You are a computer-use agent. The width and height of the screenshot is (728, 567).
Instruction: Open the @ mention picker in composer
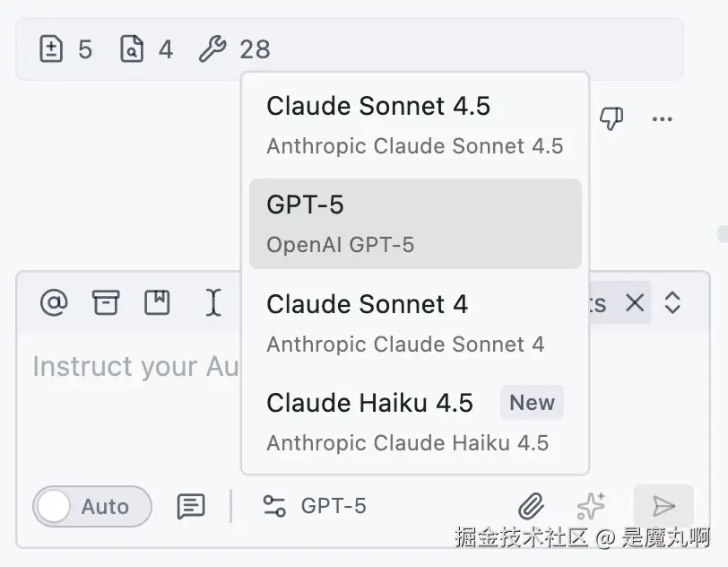tap(53, 302)
